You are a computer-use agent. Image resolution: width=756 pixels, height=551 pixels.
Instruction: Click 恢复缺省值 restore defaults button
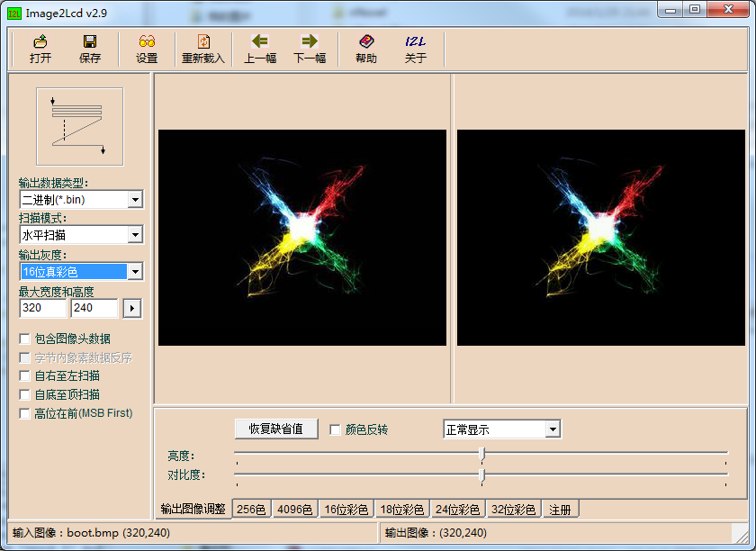pyautogui.click(x=275, y=429)
